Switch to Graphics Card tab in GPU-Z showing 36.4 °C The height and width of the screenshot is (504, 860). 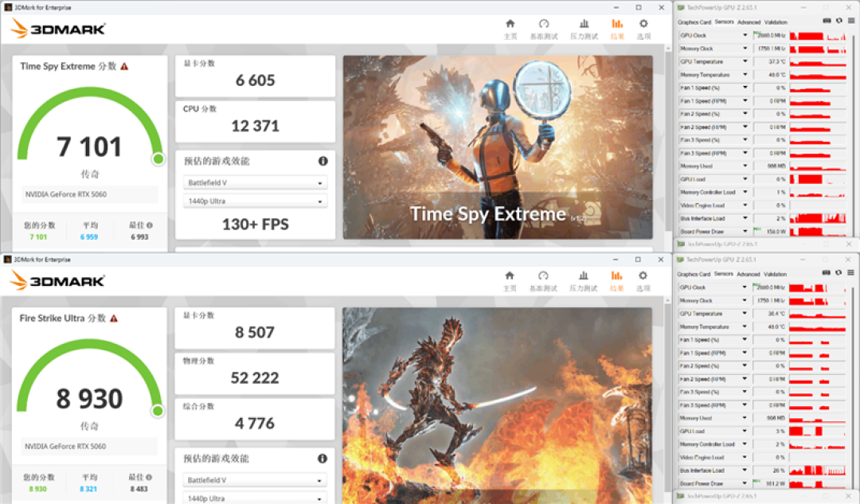click(694, 274)
